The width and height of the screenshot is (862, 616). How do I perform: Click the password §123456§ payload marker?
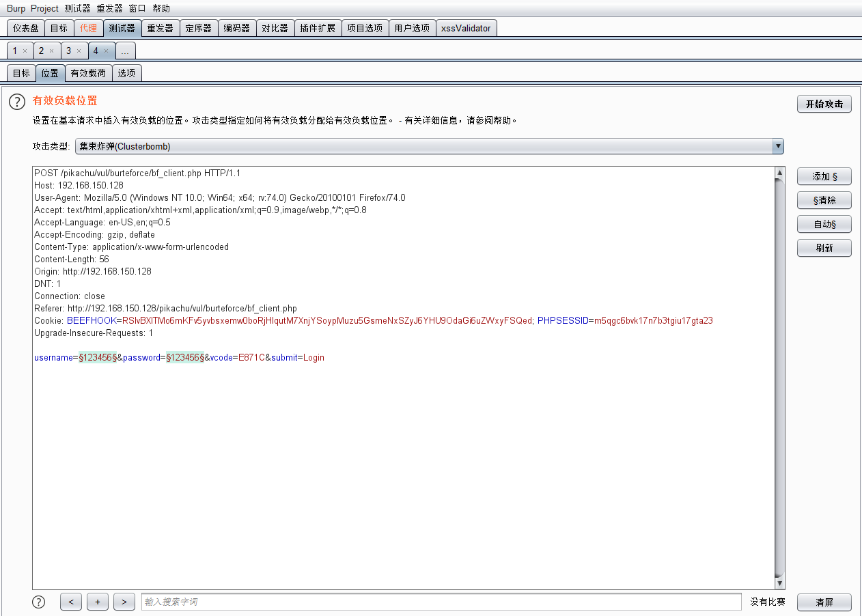tap(185, 357)
